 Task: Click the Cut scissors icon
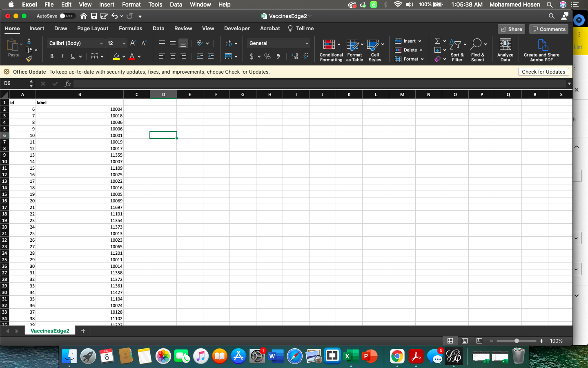tap(29, 41)
